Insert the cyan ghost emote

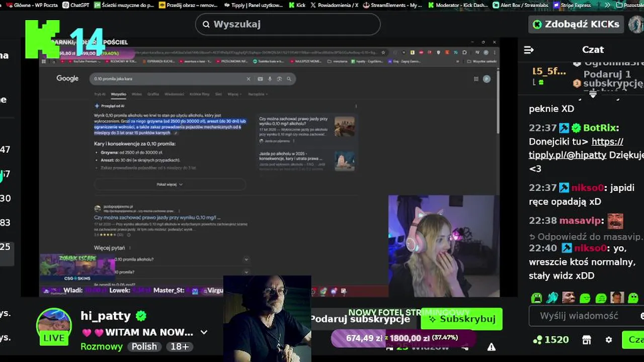(x=552, y=298)
